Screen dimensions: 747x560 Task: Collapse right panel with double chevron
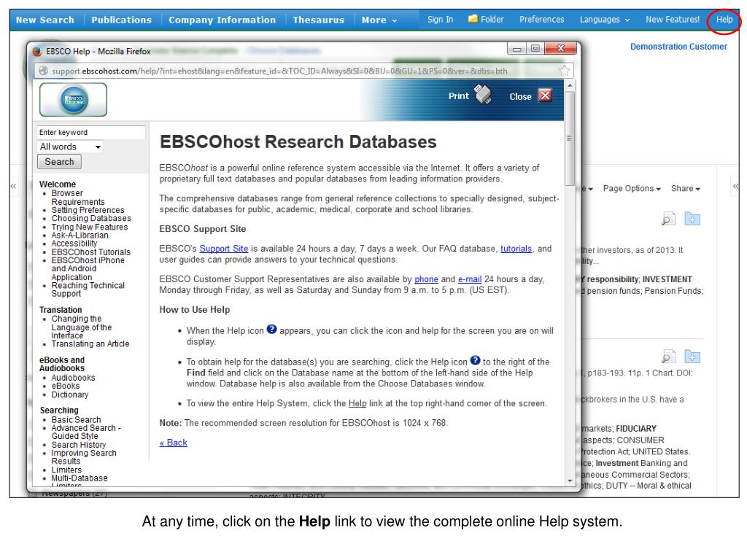735,186
